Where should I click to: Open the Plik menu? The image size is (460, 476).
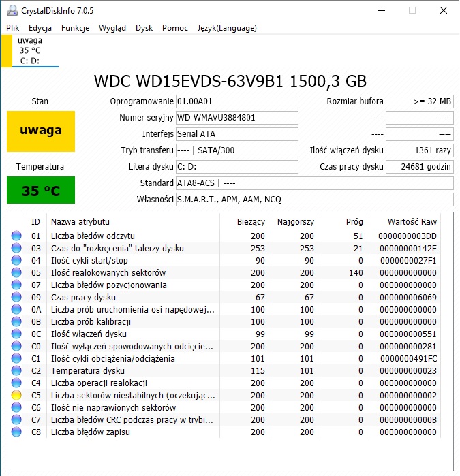coord(13,28)
